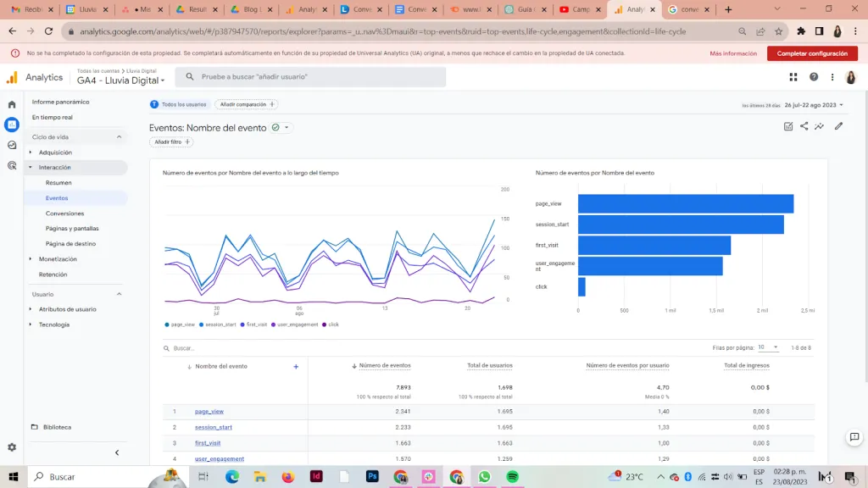Collapse the Ciclo de vida section
Image resolution: width=868 pixels, height=488 pixels.
point(119,136)
